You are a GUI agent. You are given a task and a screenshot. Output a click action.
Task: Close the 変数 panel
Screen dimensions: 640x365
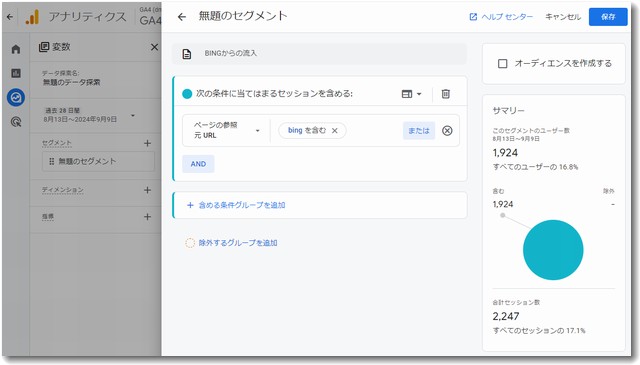coord(154,47)
